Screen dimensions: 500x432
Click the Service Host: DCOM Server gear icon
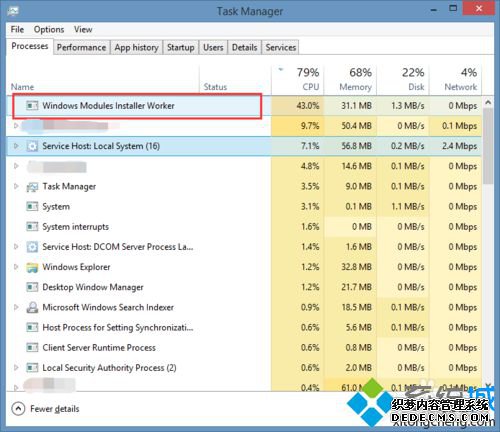[x=32, y=247]
